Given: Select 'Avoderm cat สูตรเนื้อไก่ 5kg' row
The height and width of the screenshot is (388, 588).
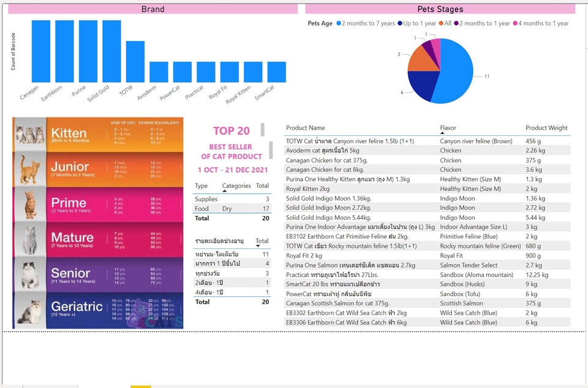Looking at the screenshot, I should pyautogui.click(x=427, y=151).
